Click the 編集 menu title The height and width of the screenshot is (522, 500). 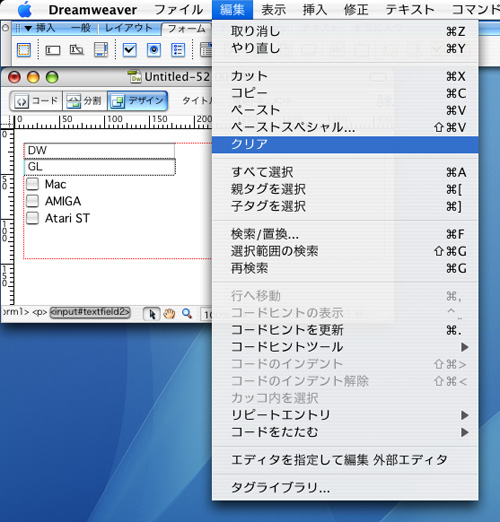[232, 10]
